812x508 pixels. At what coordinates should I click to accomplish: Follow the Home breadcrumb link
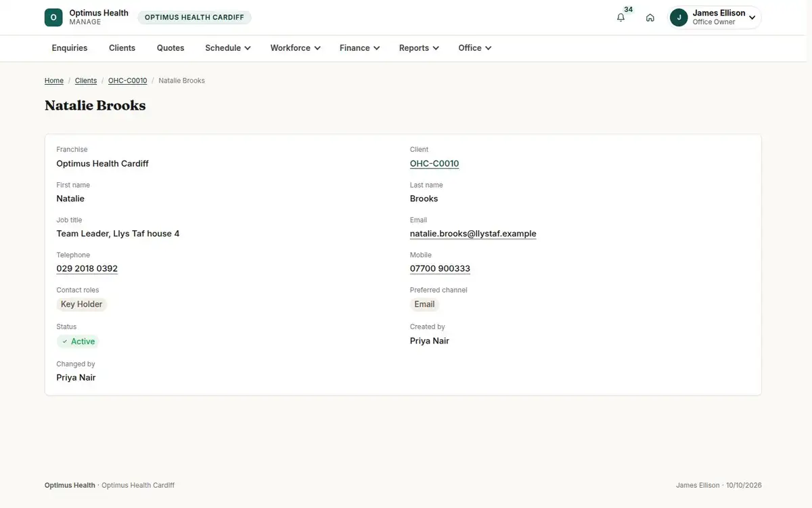(x=54, y=81)
